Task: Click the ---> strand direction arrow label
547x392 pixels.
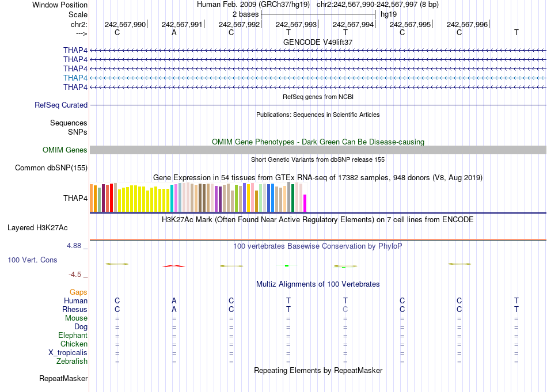Action: [x=82, y=33]
